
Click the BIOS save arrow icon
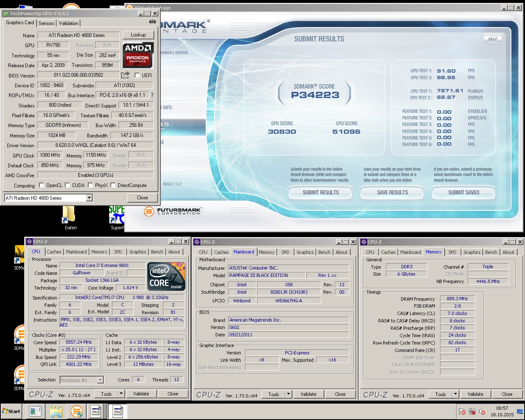125,75
